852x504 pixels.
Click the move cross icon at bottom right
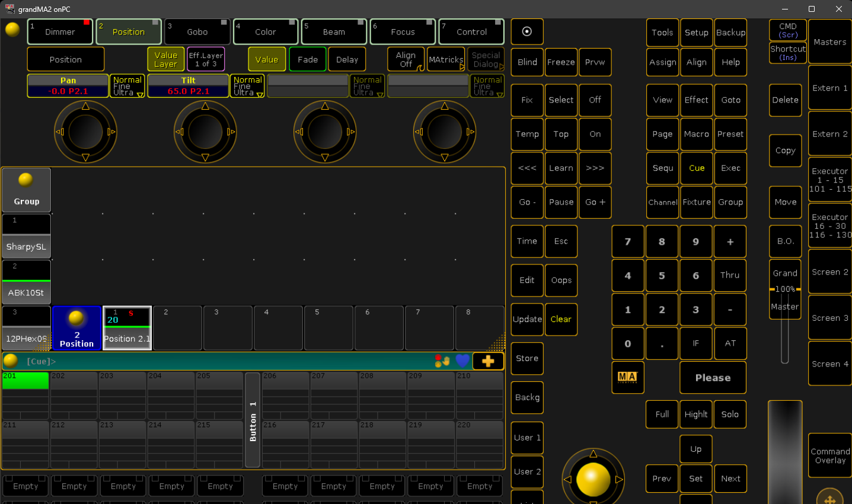[x=830, y=498]
